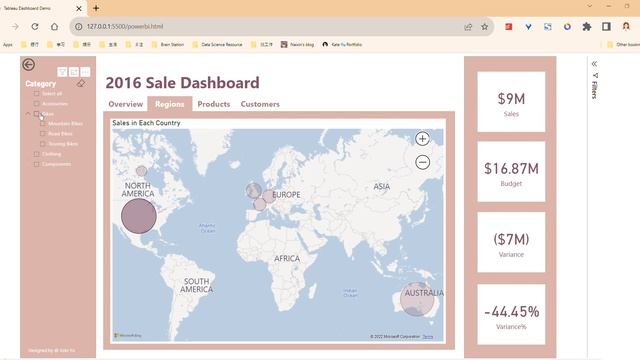Click the Sales in Each Country title

click(x=146, y=123)
